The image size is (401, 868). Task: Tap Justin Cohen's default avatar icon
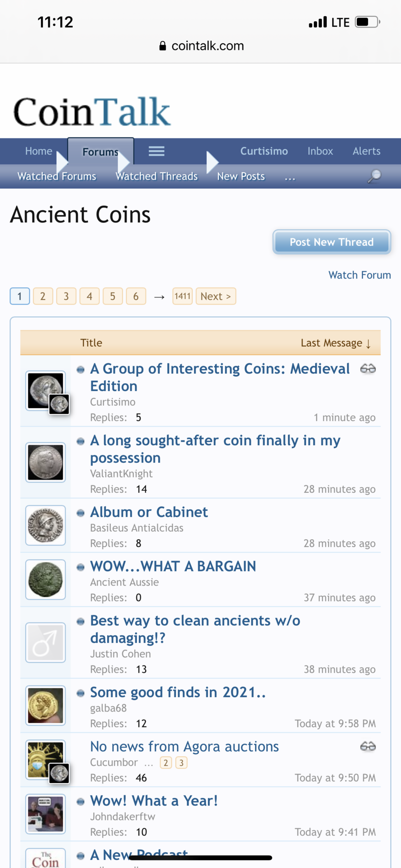coord(46,642)
